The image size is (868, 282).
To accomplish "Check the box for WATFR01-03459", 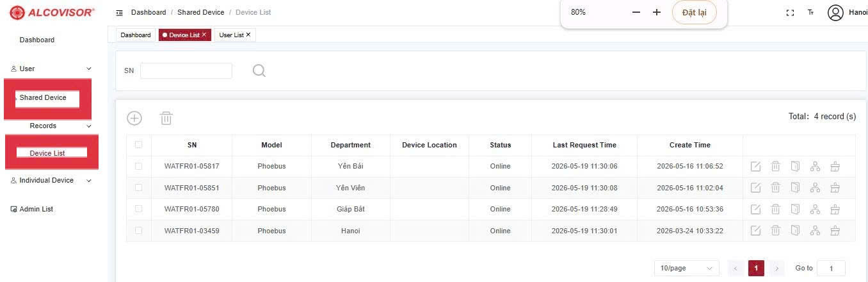I will 138,231.
